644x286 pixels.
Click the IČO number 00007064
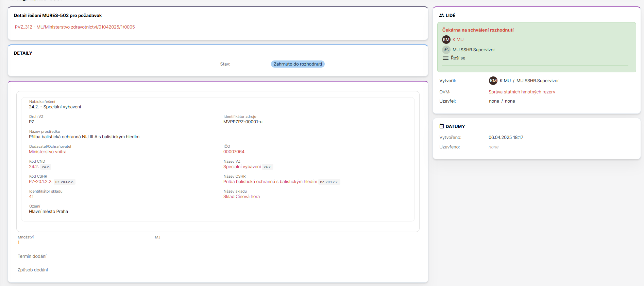point(234,152)
